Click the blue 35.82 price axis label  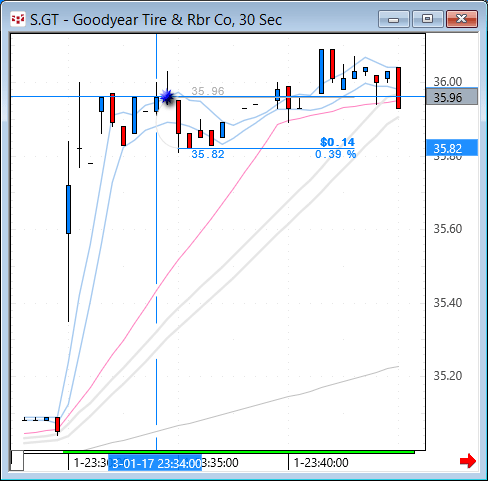(x=452, y=148)
